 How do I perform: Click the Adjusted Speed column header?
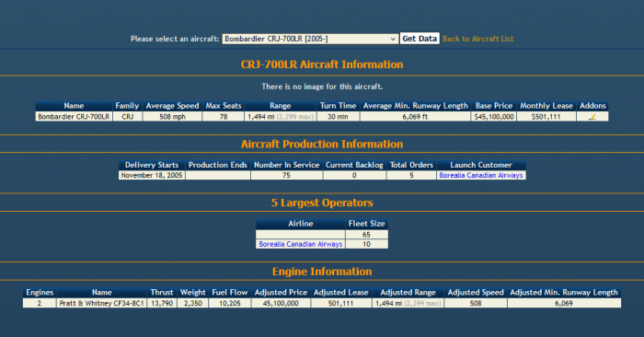[x=476, y=293]
